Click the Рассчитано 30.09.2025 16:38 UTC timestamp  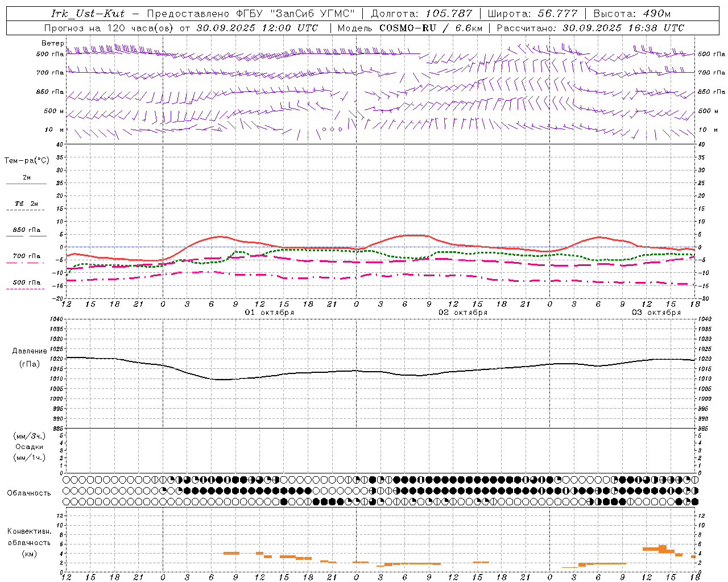[x=590, y=28]
